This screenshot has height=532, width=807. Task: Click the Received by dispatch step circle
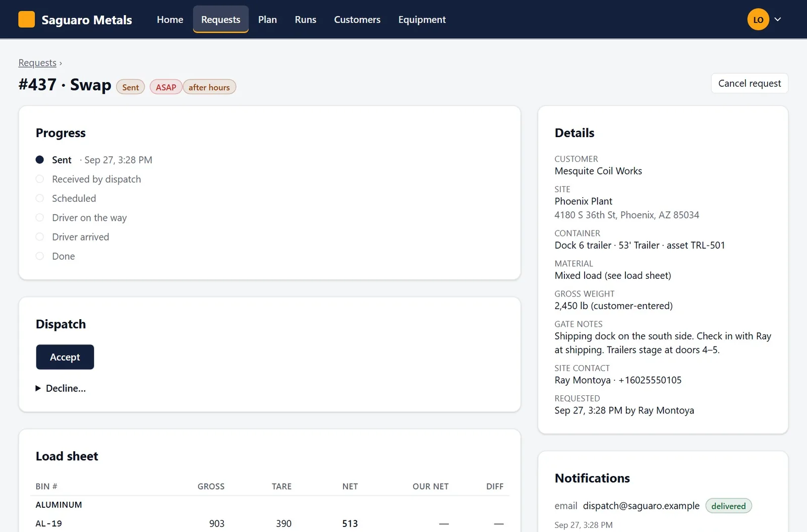[x=40, y=179]
